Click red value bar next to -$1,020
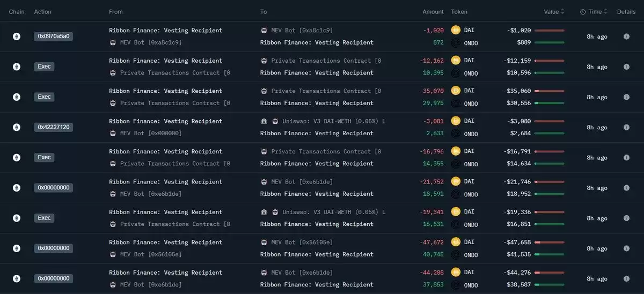Viewport: 644px width, 294px height. (550, 31)
